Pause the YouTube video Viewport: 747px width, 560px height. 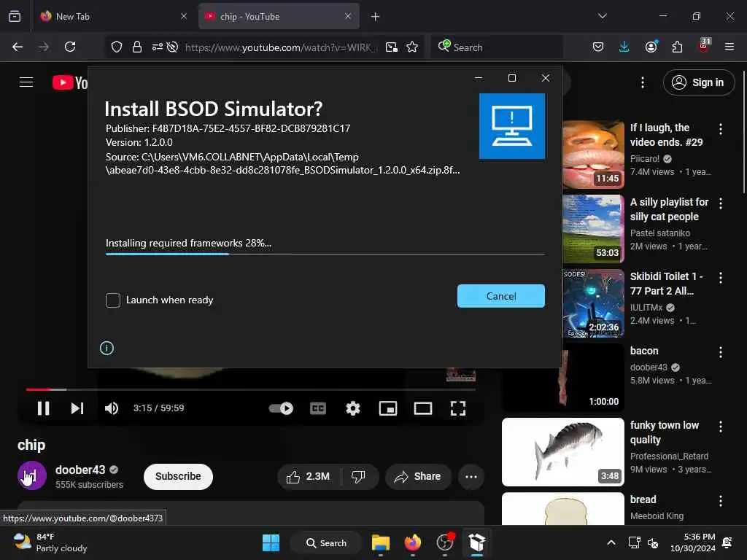click(43, 408)
